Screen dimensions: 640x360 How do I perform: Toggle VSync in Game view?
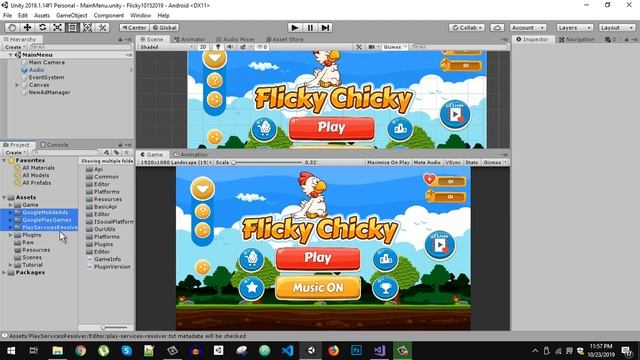[453, 162]
